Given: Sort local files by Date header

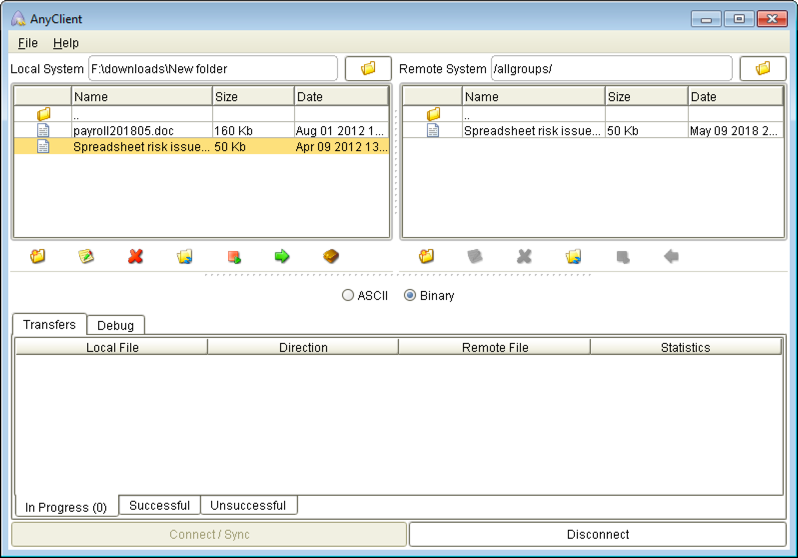Looking at the screenshot, I should click(341, 96).
